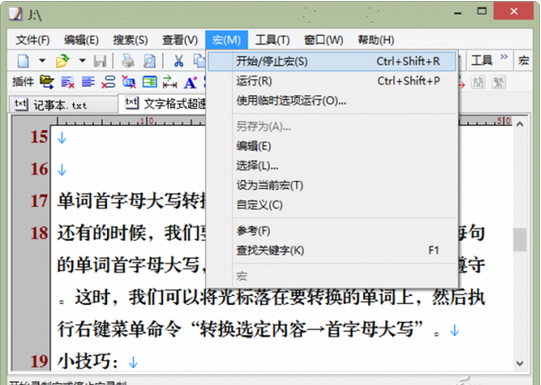
Task: Click the 繁 traditional Chinese conversion icon
Action: [499, 82]
